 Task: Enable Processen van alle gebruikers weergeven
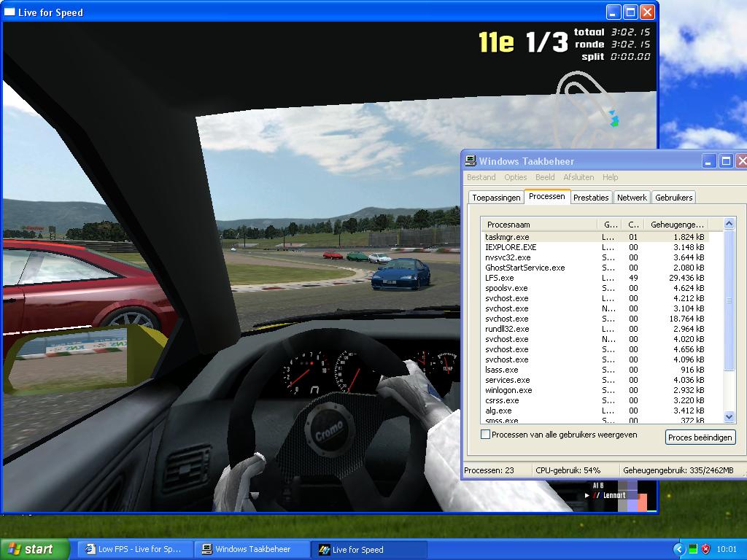(x=485, y=435)
